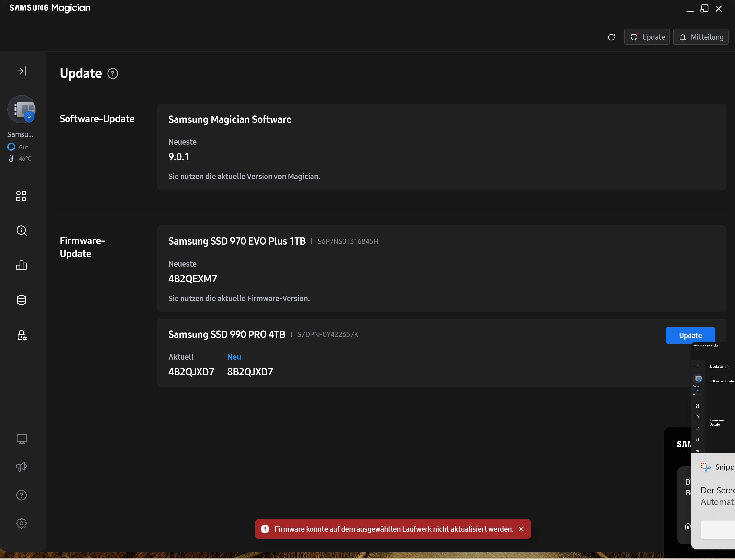Open the help question mark in sidebar
The width and height of the screenshot is (735, 560).
21,495
